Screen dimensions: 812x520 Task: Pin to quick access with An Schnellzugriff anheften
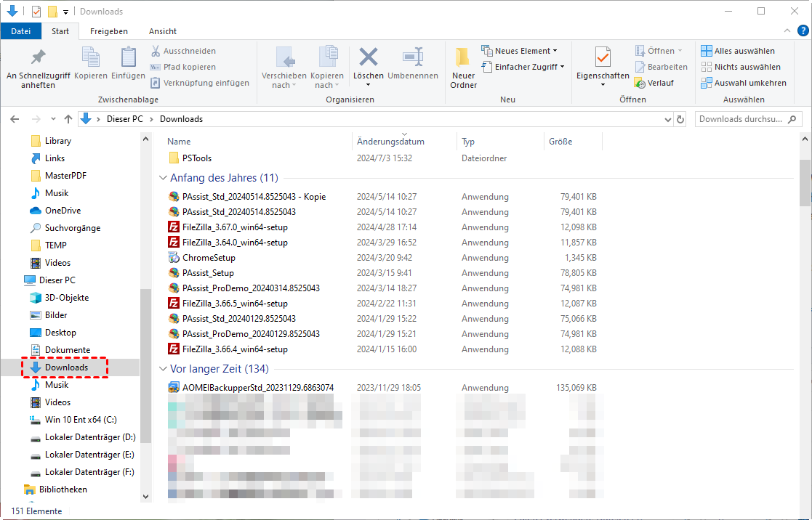(39, 69)
